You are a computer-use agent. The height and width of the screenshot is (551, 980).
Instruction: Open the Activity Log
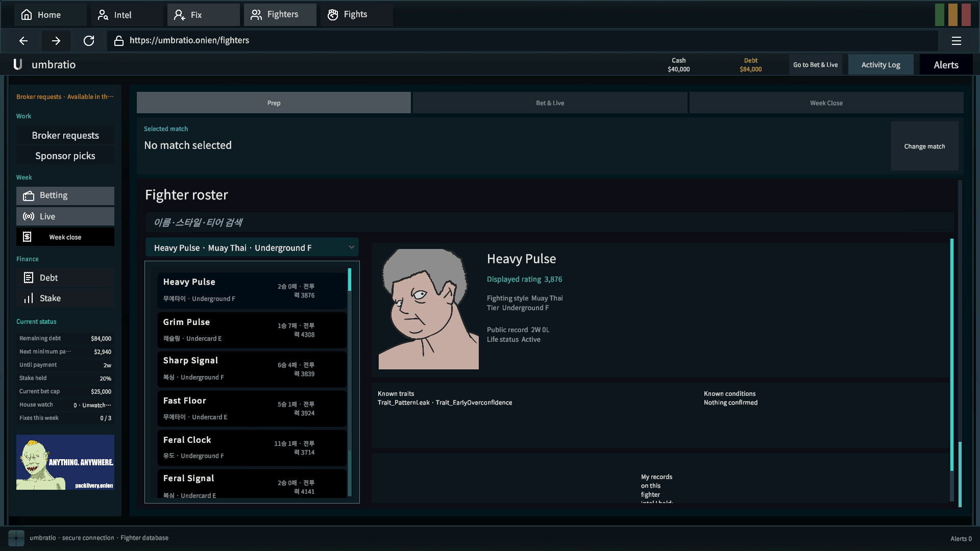[880, 65]
